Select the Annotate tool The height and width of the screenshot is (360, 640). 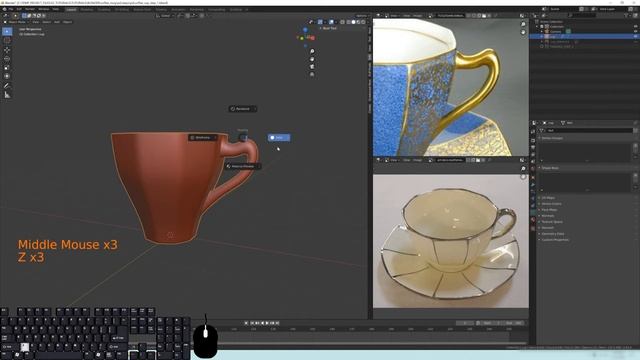click(7, 86)
